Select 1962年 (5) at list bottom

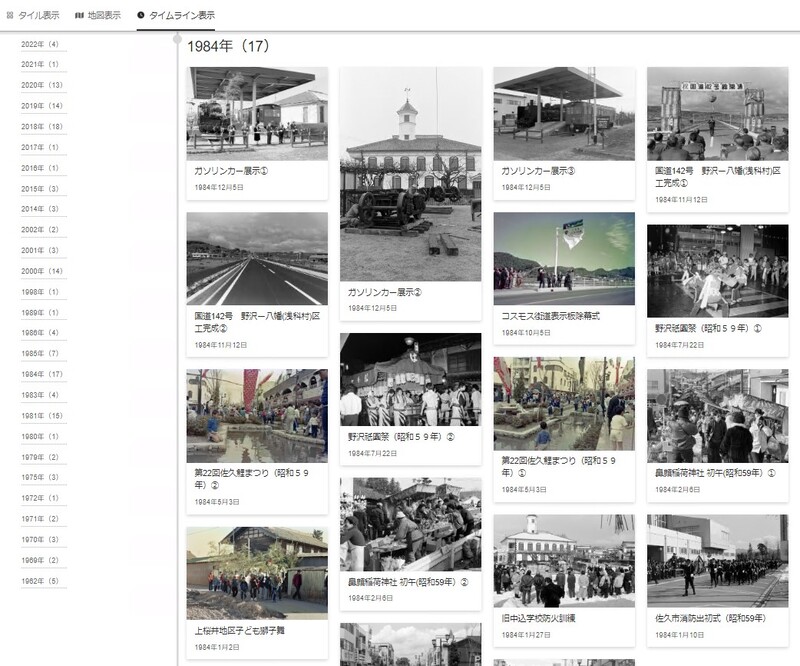(x=40, y=581)
